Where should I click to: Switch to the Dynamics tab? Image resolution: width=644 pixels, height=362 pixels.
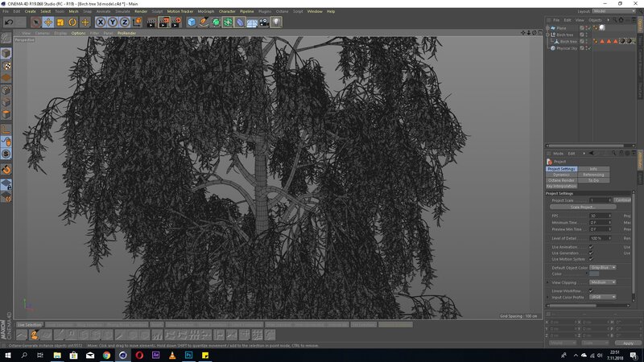coord(562,175)
